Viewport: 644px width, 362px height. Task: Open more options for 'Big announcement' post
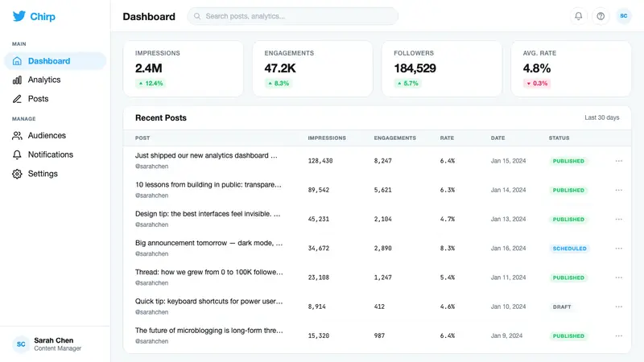[x=618, y=249]
